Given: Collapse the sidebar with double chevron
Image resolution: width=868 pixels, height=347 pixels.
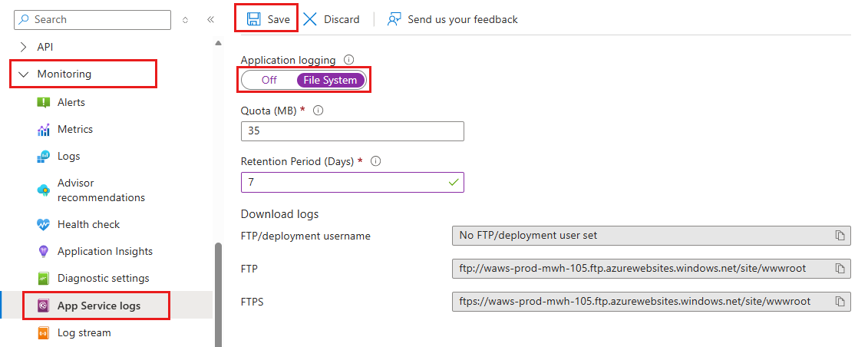Looking at the screenshot, I should [210, 20].
